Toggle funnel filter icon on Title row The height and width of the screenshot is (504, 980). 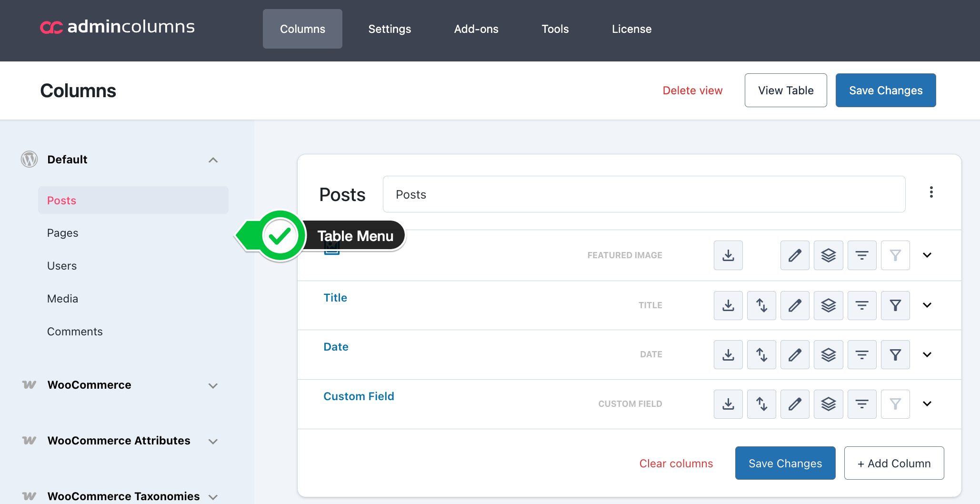pos(895,305)
